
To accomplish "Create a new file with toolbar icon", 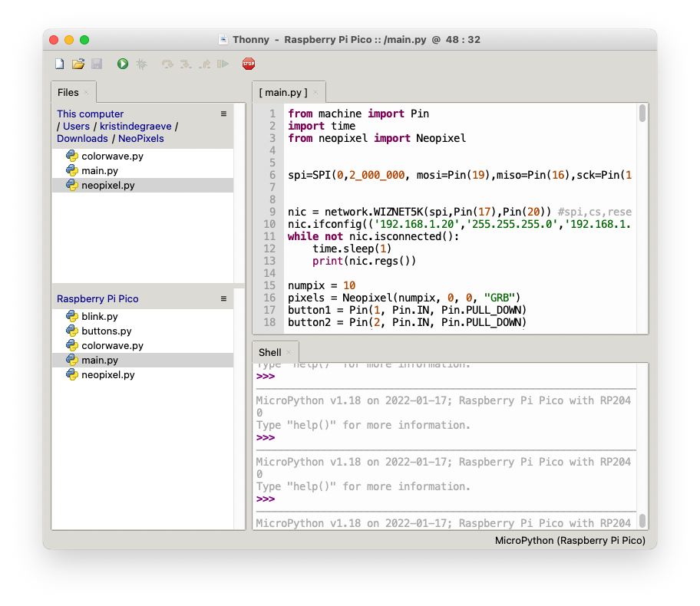I will click(59, 64).
